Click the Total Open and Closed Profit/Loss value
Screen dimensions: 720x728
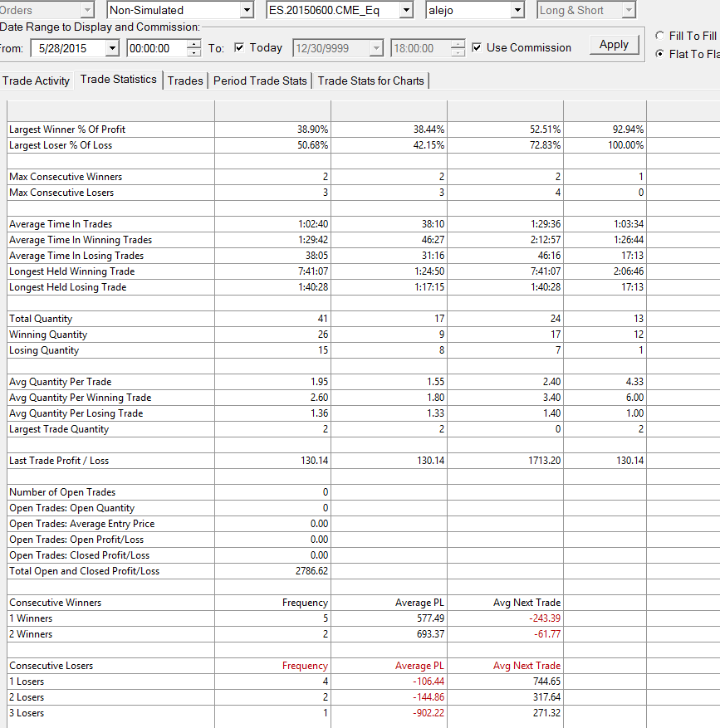311,571
